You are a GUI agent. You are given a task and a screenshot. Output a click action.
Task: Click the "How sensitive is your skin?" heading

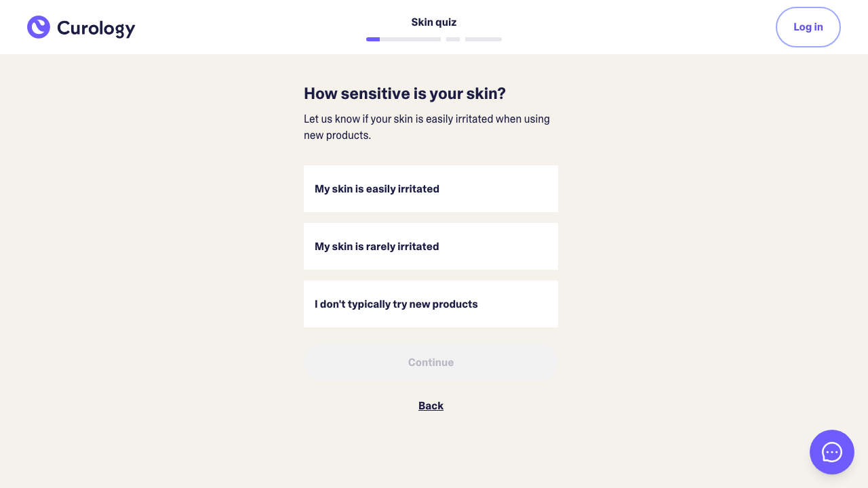pos(405,94)
